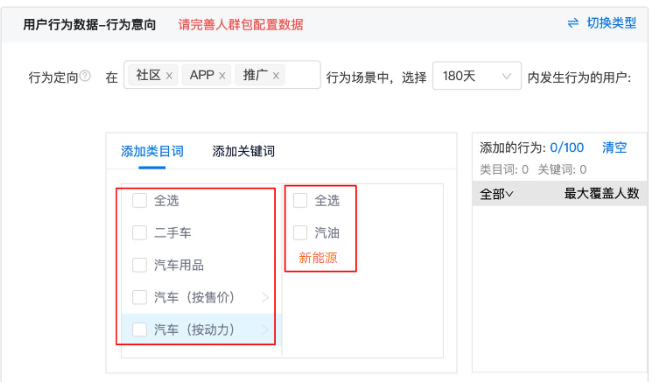658x391 pixels.
Task: Remove the 社区 tag with its x
Action: [169, 76]
